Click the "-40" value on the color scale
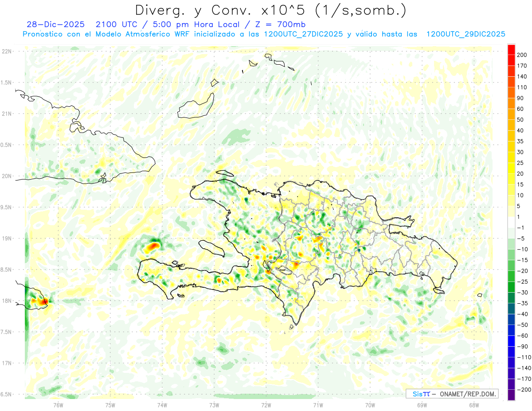The width and height of the screenshot is (532, 411). (522, 314)
